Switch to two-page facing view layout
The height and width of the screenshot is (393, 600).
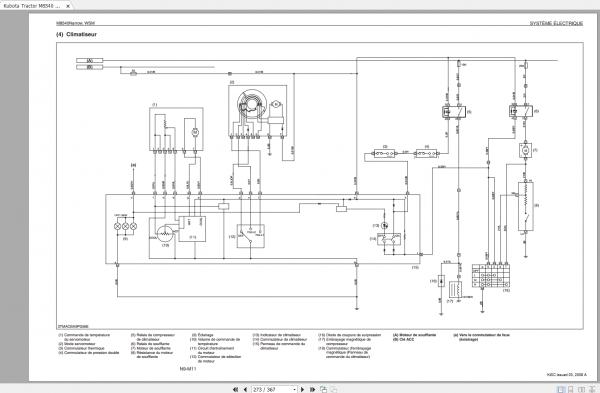click(x=581, y=390)
